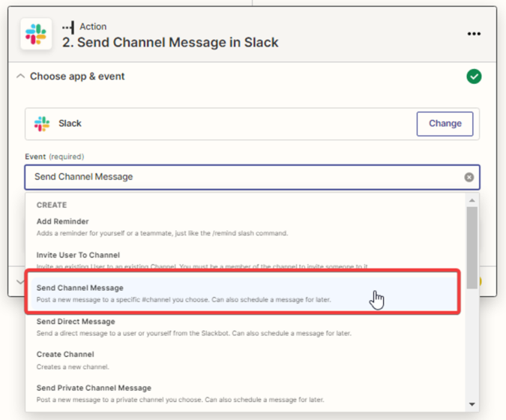Click the Slack app name text
506x420 pixels.
pyautogui.click(x=70, y=123)
